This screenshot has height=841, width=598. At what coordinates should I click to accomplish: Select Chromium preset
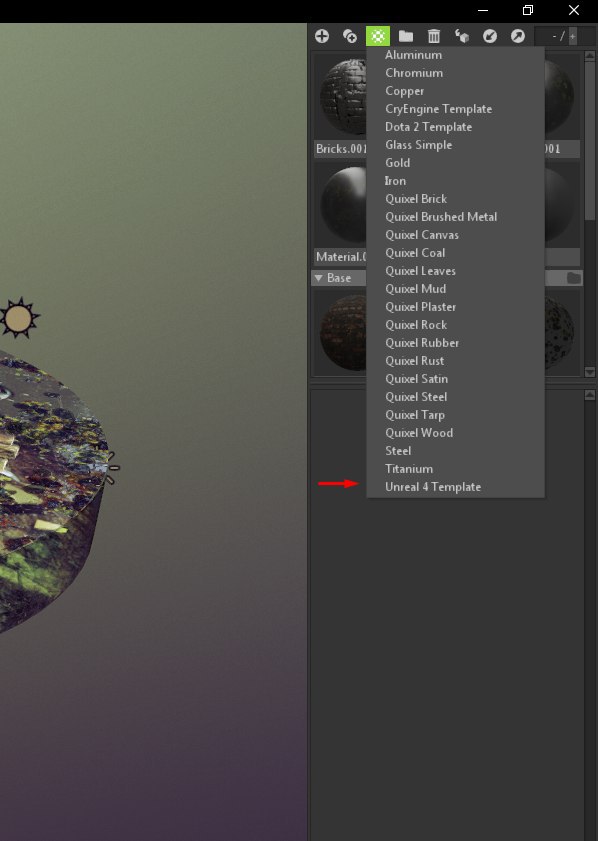click(414, 73)
